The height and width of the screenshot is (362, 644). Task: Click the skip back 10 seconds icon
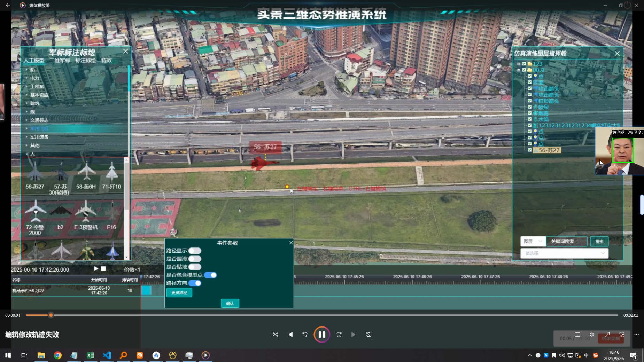(305, 335)
